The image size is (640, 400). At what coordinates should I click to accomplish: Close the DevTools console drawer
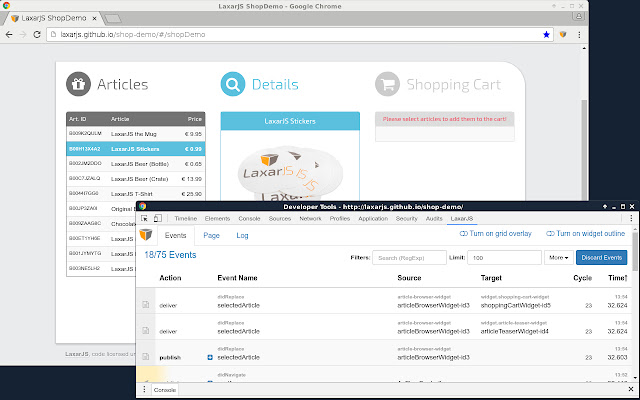coord(631,389)
